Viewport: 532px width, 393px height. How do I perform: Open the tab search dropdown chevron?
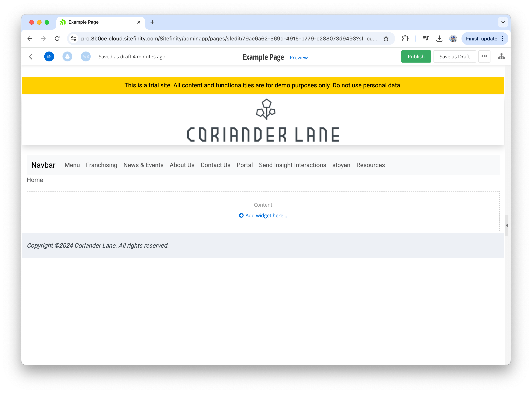[503, 22]
